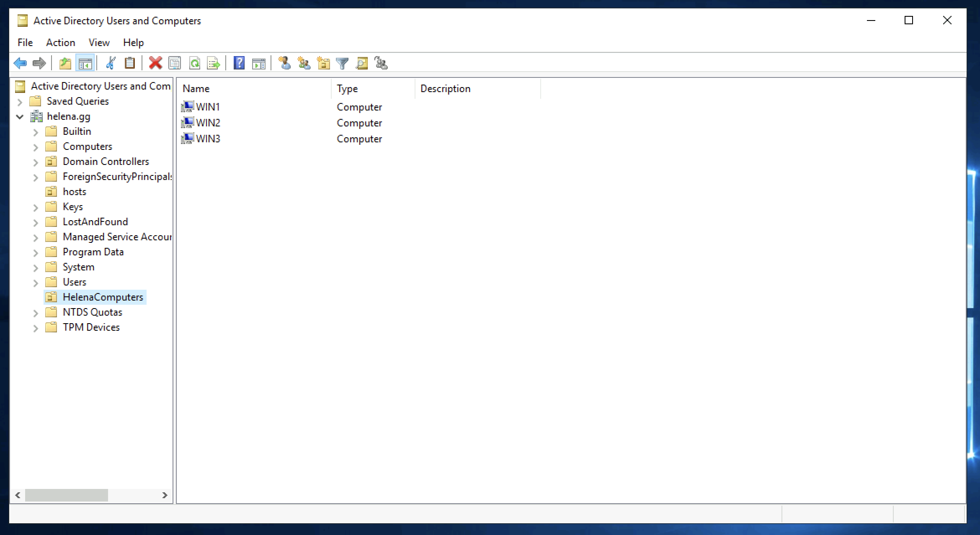Select the WIN2 computer entry

coord(208,123)
